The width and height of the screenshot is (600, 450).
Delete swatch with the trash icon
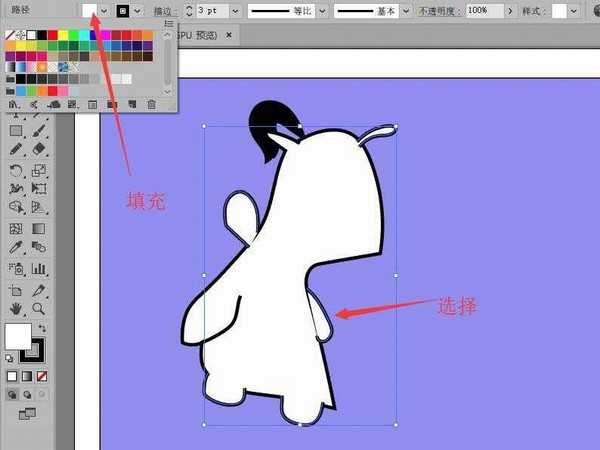(x=152, y=104)
